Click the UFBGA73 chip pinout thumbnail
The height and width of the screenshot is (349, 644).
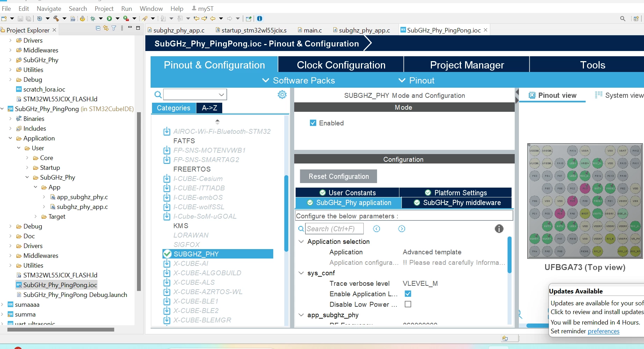click(585, 201)
